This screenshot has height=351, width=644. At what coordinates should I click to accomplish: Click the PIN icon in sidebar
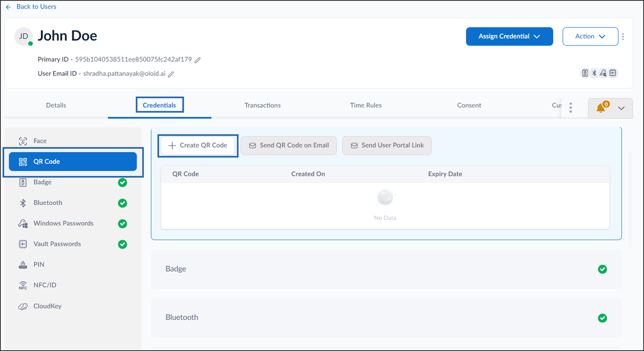click(23, 265)
